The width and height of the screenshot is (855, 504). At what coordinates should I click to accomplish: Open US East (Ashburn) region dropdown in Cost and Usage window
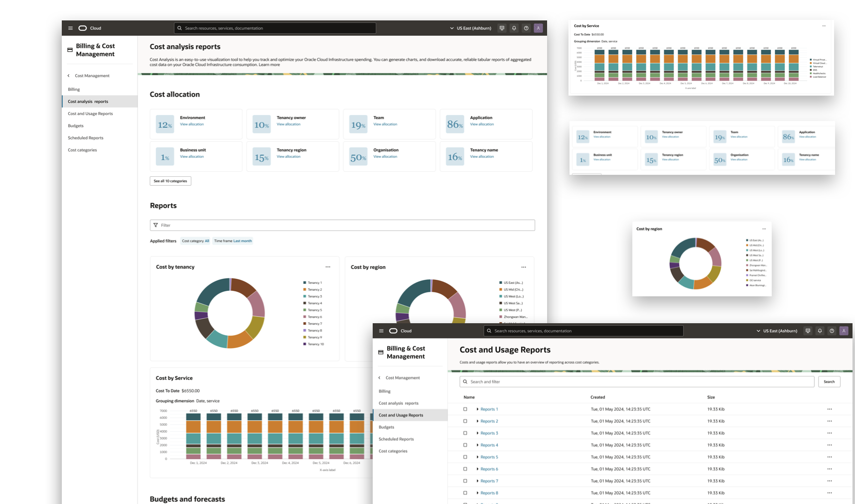point(777,331)
